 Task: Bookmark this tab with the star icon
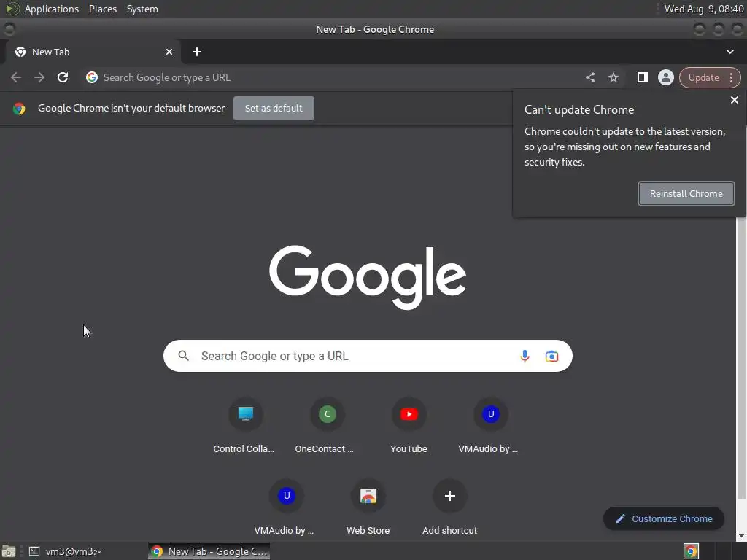coord(613,77)
